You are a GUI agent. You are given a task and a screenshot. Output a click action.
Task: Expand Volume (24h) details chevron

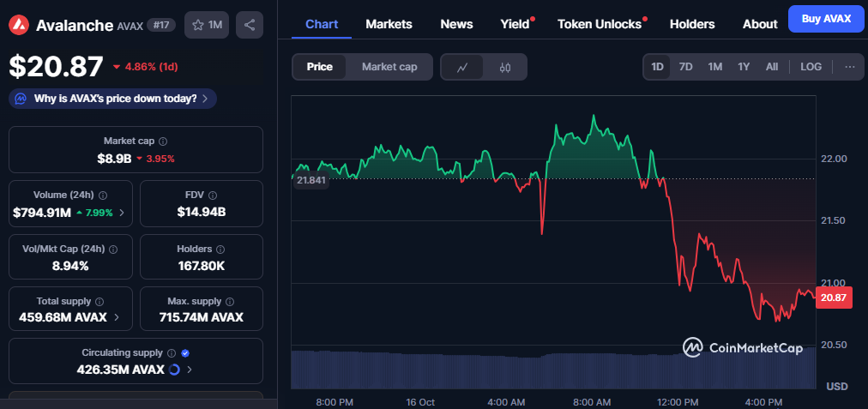122,212
